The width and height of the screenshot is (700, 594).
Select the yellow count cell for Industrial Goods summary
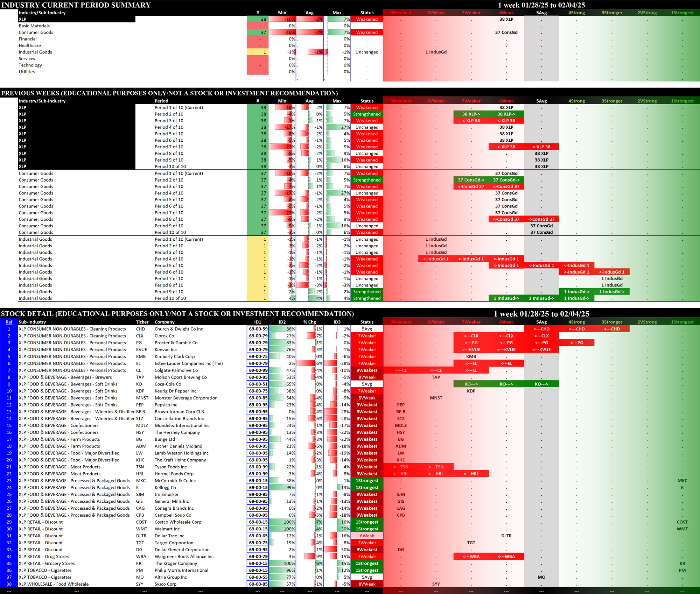258,52
